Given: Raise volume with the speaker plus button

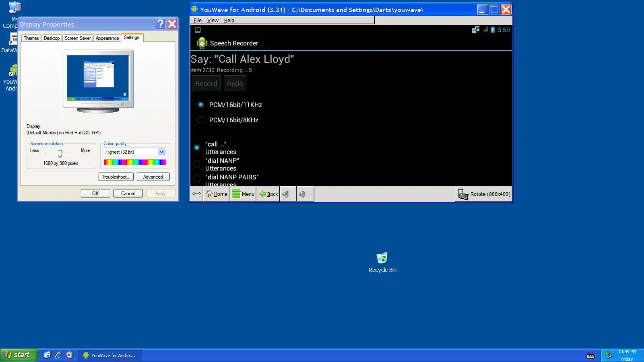Looking at the screenshot, I should (305, 194).
